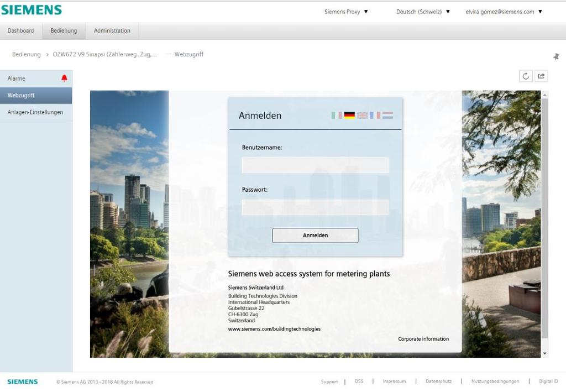Screen dimensions: 566x392
Task: Open Anlagen-Einstellungen in the sidebar
Action: (x=36, y=112)
